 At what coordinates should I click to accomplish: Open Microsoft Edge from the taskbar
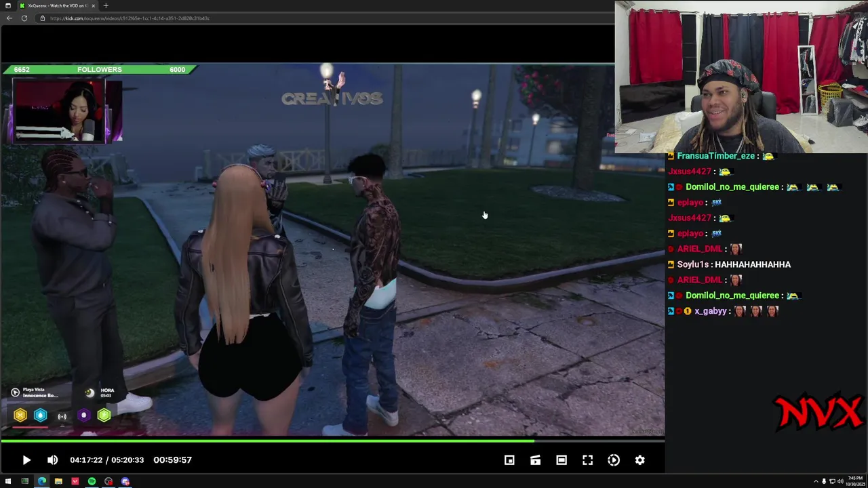tap(41, 482)
